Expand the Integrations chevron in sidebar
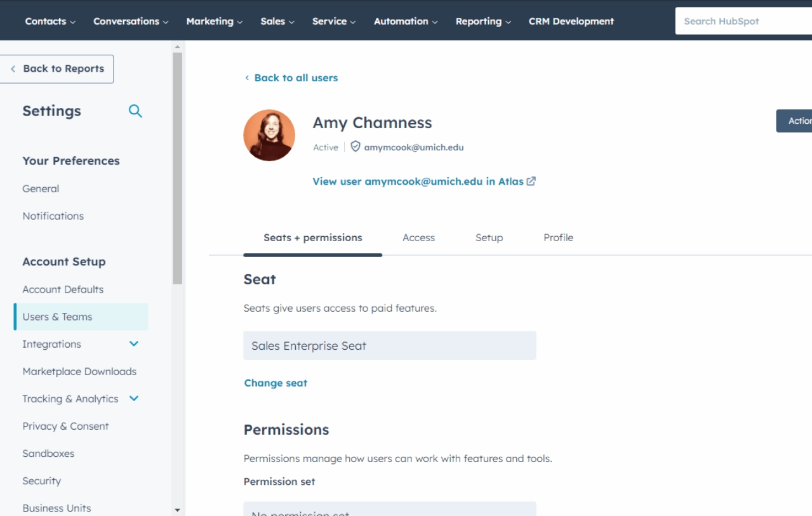The width and height of the screenshot is (812, 516). tap(134, 344)
